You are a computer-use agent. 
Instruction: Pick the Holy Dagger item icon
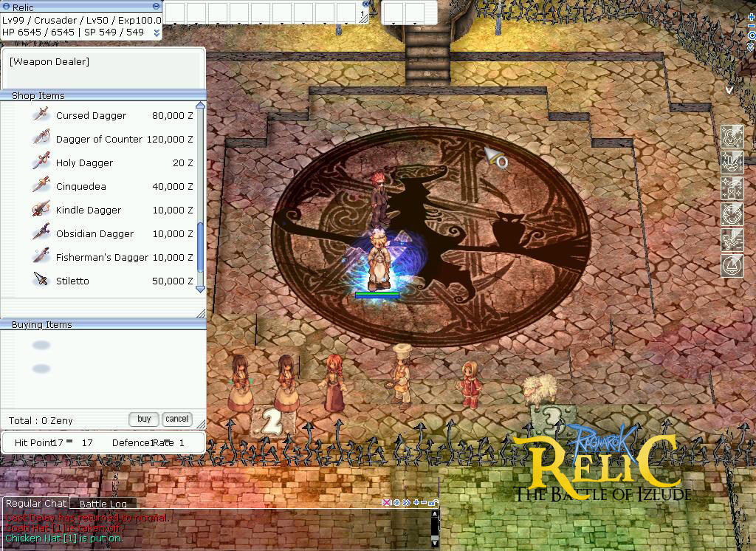(41, 162)
